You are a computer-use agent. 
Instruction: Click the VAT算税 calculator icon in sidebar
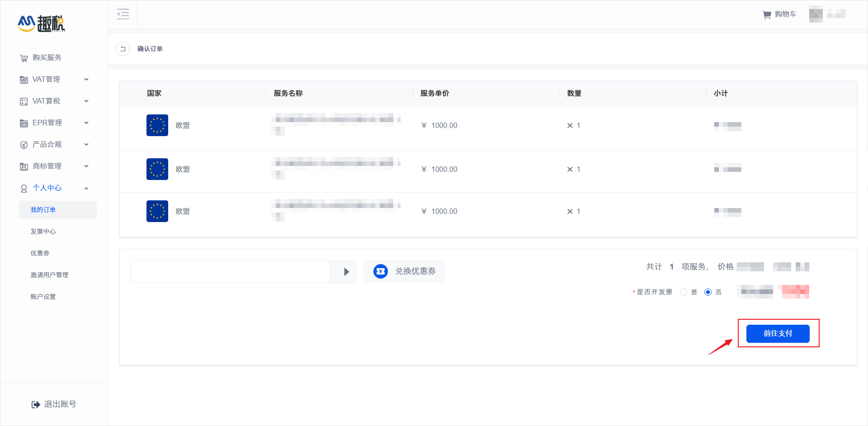pos(24,101)
